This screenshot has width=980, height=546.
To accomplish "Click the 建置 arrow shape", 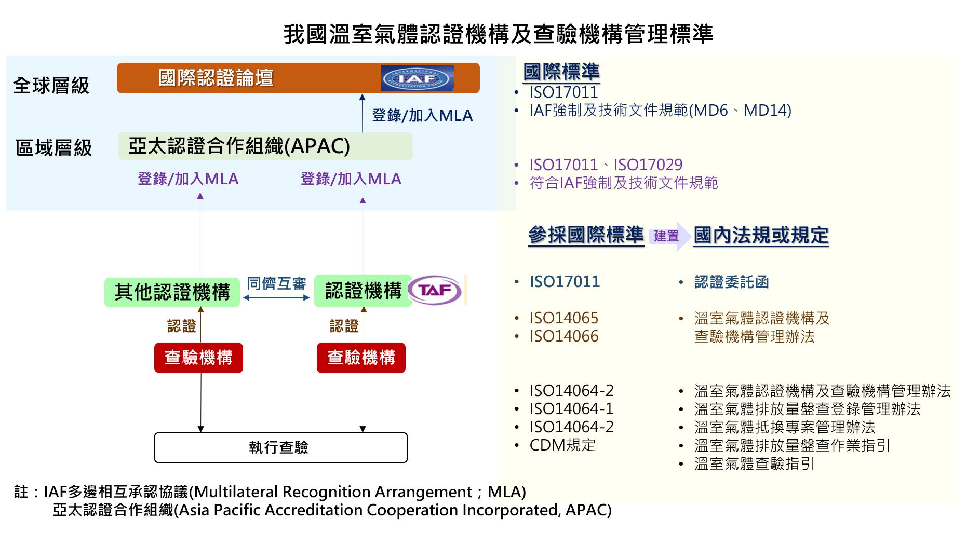I will [x=669, y=236].
